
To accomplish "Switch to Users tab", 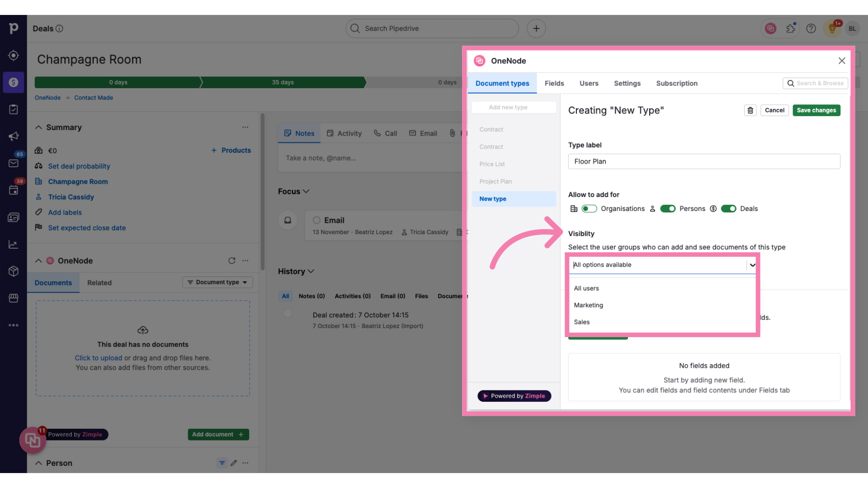I will point(589,84).
